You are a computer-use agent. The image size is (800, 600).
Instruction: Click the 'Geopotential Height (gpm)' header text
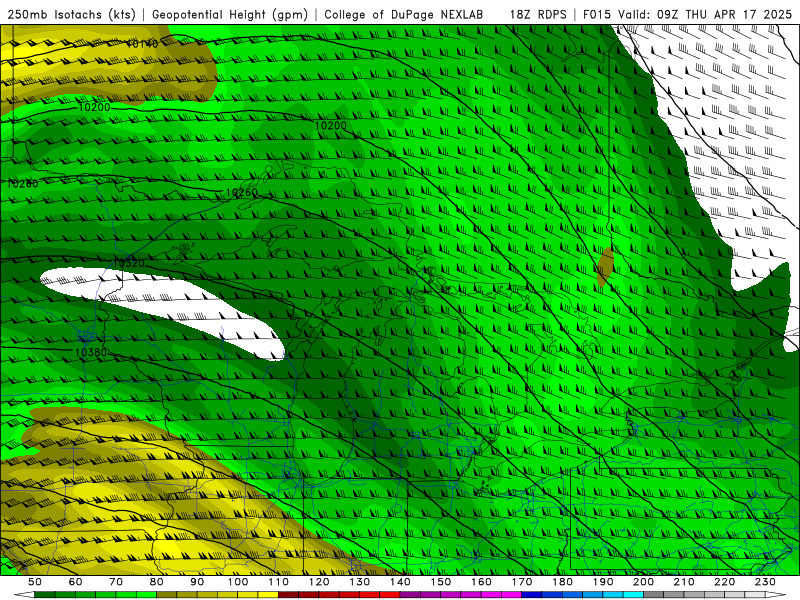pos(230,14)
